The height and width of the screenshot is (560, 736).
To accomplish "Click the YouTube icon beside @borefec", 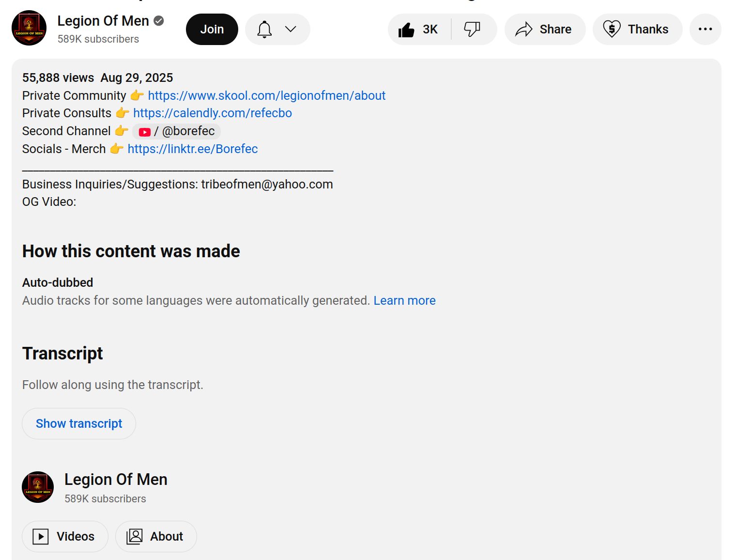I will coord(144,132).
